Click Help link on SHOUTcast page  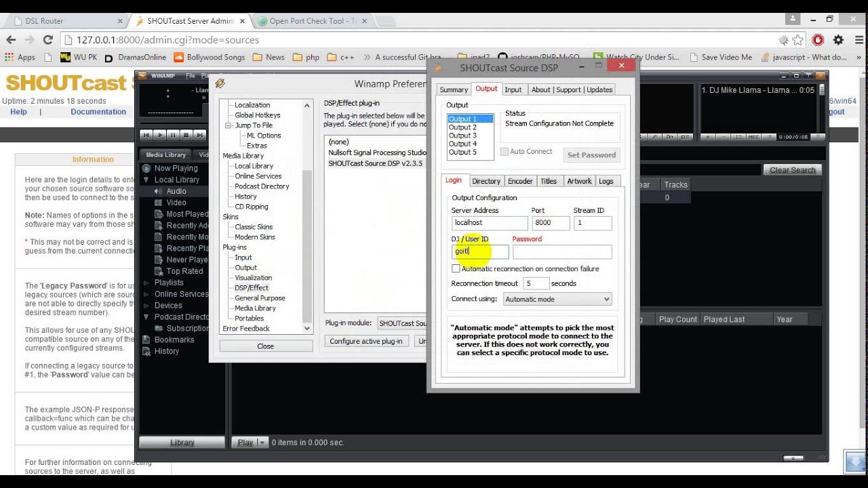click(19, 112)
